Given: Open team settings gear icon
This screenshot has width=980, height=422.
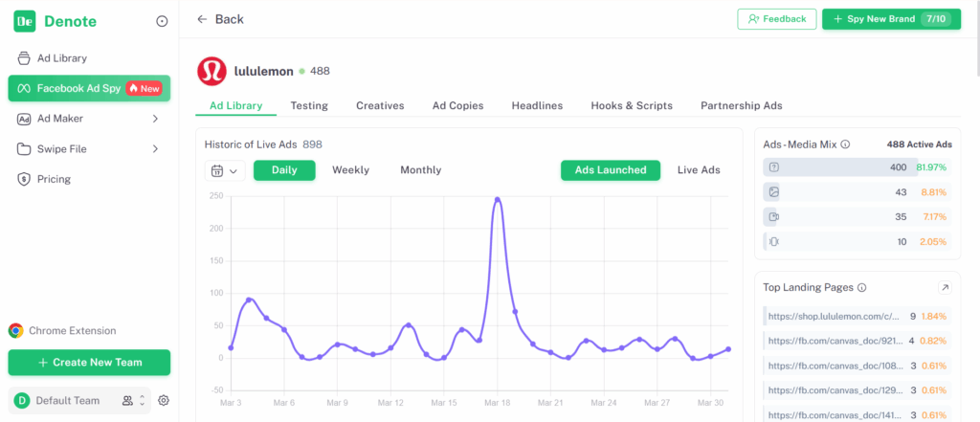Looking at the screenshot, I should click(164, 401).
